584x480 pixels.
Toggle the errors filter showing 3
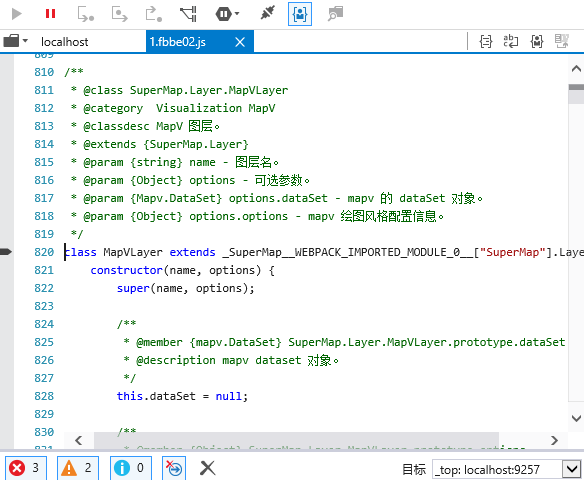click(26, 468)
